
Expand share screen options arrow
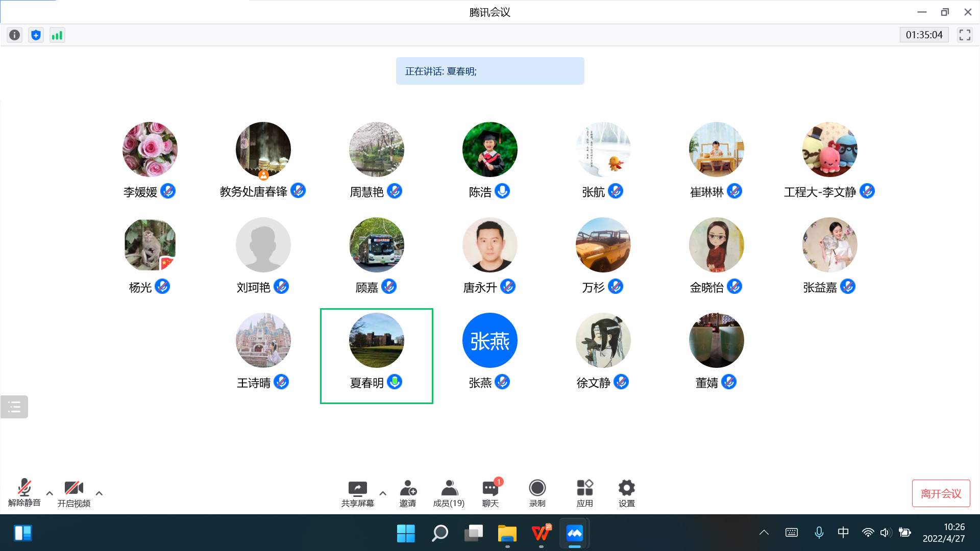click(x=383, y=493)
